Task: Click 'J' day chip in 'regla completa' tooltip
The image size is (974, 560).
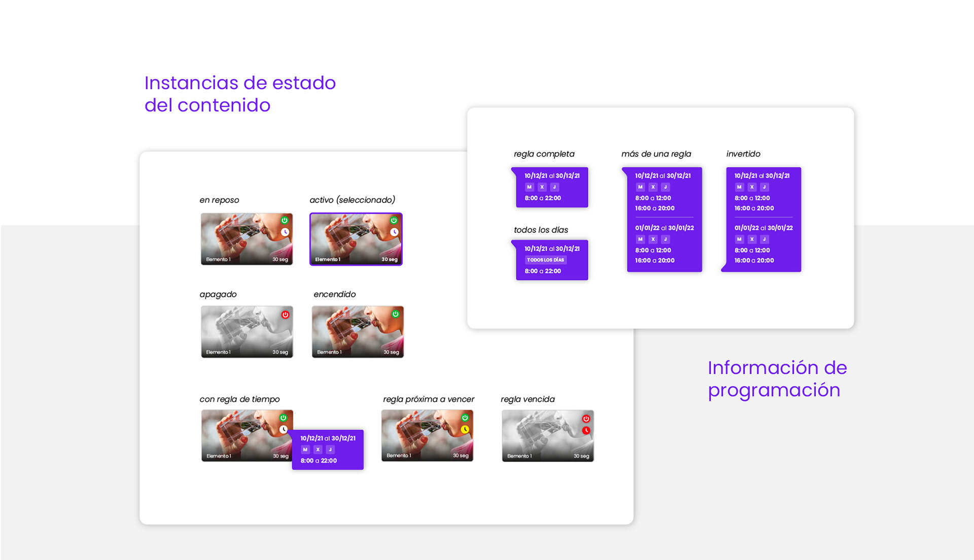Action: (554, 187)
